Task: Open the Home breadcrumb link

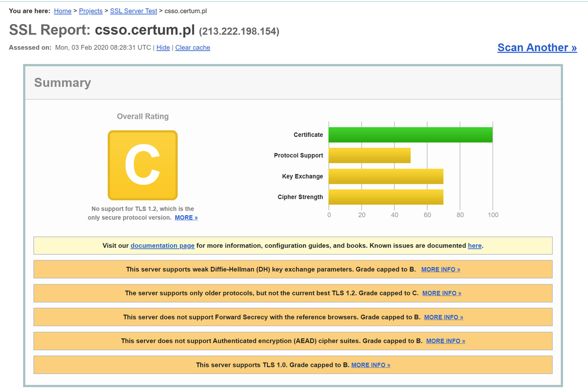Action: pyautogui.click(x=63, y=11)
